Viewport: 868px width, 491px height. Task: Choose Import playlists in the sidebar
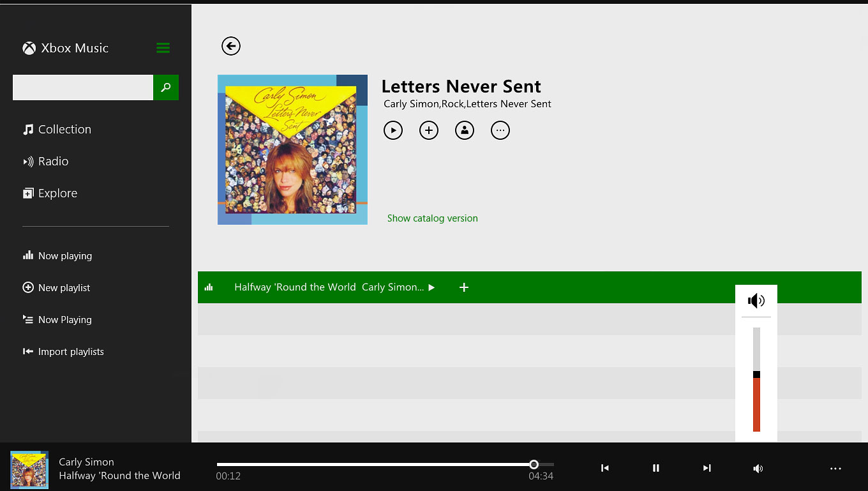[63, 352]
